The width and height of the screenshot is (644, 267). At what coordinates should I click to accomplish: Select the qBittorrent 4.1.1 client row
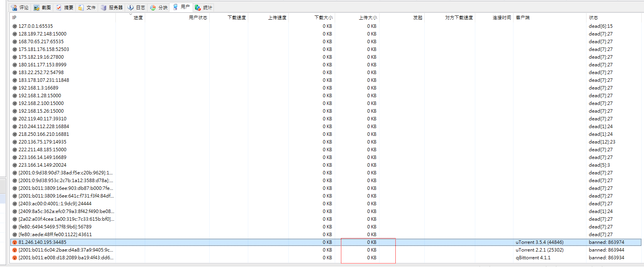533,258
